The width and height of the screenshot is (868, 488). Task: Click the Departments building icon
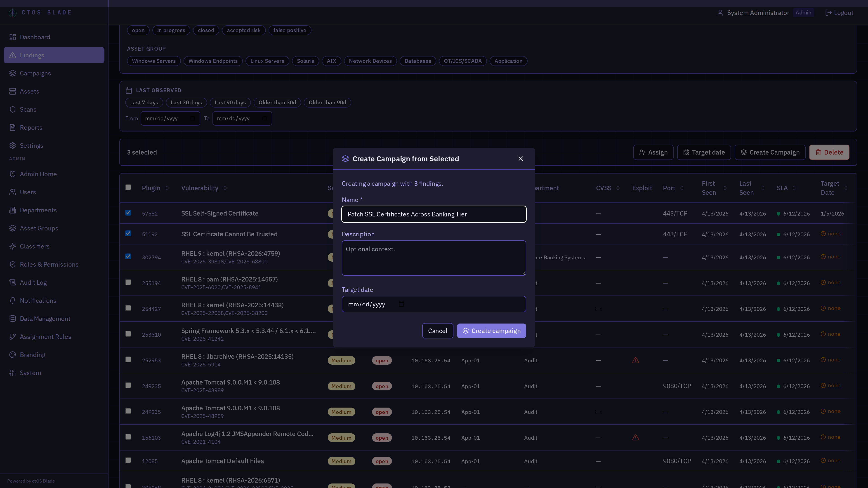point(12,210)
